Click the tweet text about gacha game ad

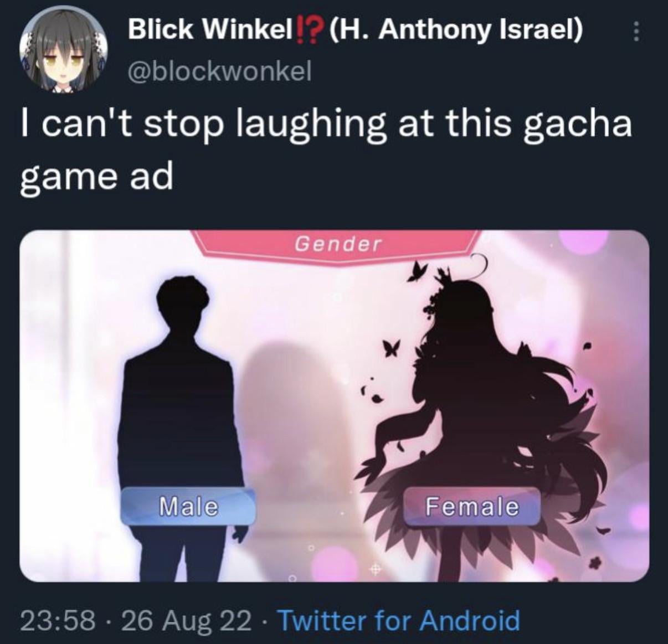coord(326,150)
